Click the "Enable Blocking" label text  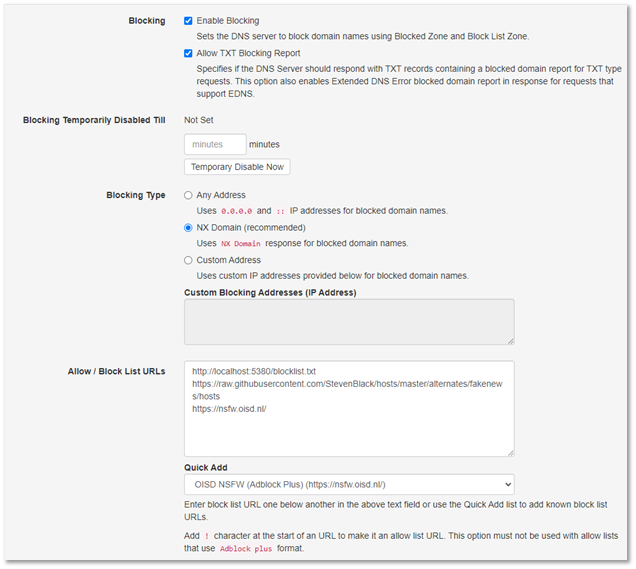pos(227,20)
